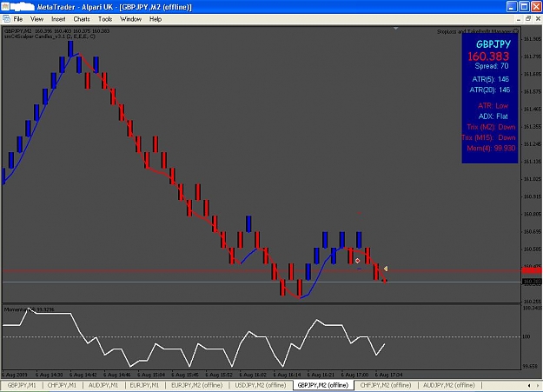Click the Momentum indicator label in subwindow
The image size is (543, 392).
(29, 309)
